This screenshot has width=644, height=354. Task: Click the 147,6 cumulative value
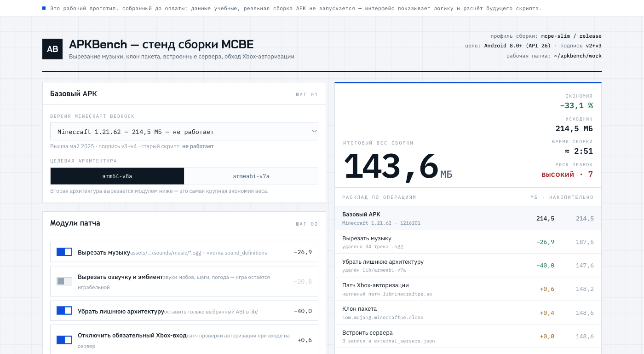(585, 266)
